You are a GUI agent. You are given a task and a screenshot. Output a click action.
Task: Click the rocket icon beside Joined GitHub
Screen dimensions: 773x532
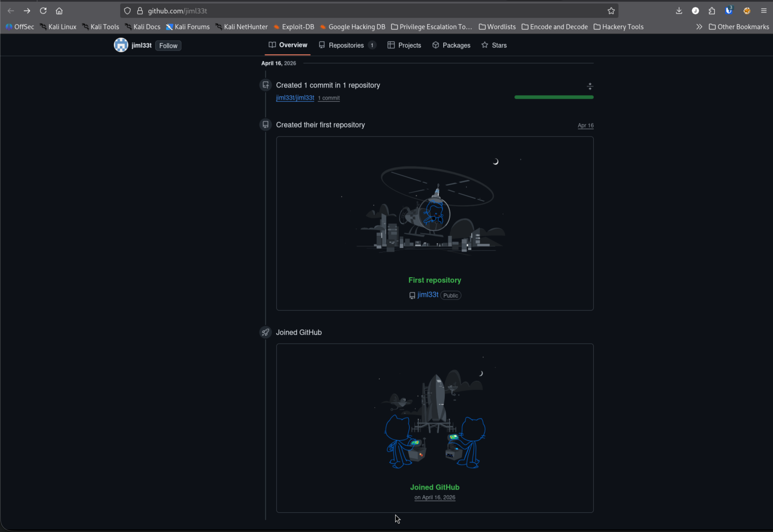(266, 332)
